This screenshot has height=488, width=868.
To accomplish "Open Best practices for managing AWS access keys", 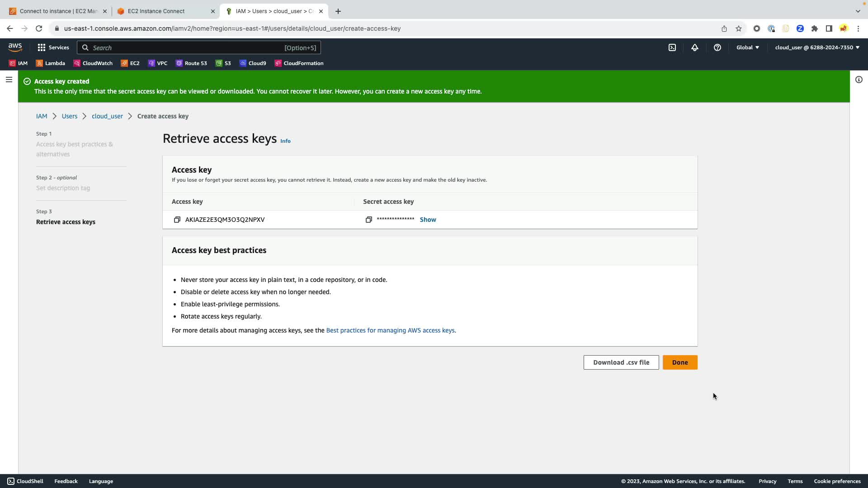I will [x=390, y=330].
